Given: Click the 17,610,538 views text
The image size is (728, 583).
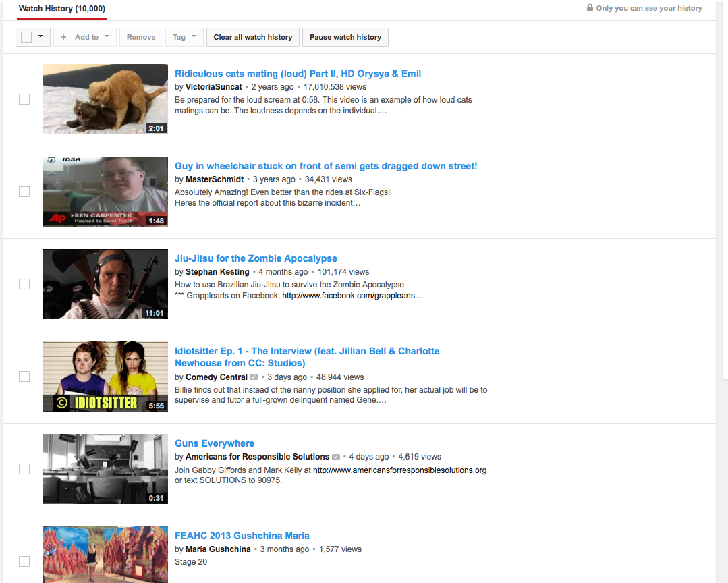Looking at the screenshot, I should pyautogui.click(x=335, y=87).
